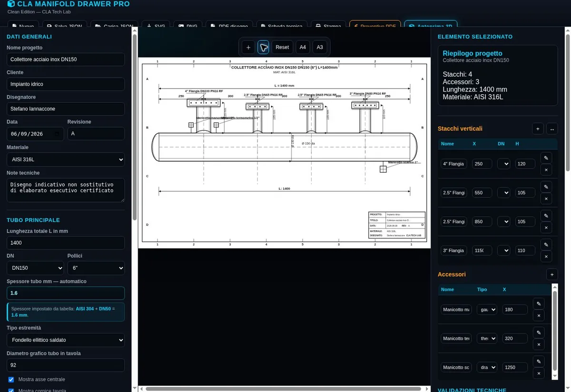Delete the 2.5" Flangia row at X 550
The height and width of the screenshot is (392, 571).
click(x=546, y=198)
